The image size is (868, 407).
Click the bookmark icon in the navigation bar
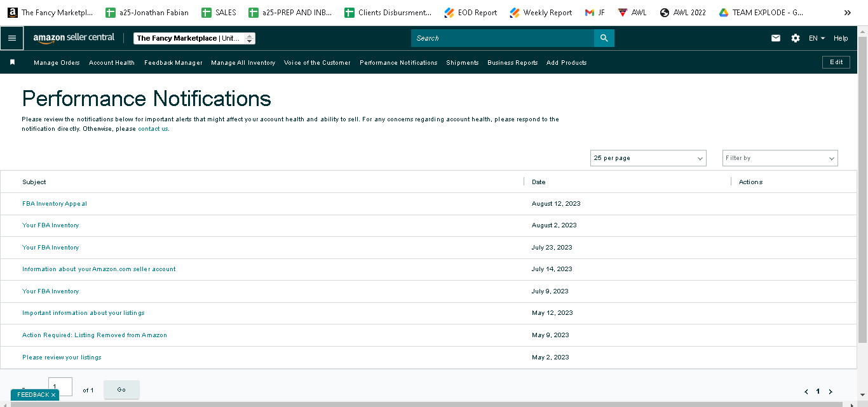click(12, 62)
